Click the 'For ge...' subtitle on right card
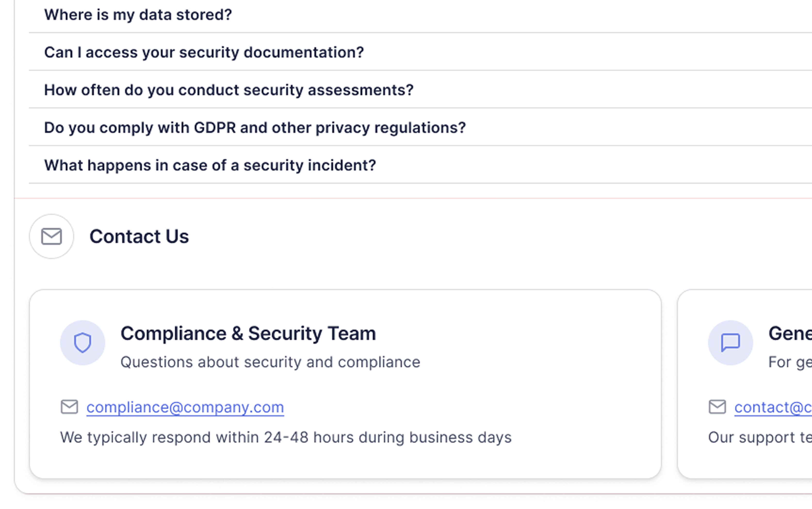812x509 pixels. 790,362
